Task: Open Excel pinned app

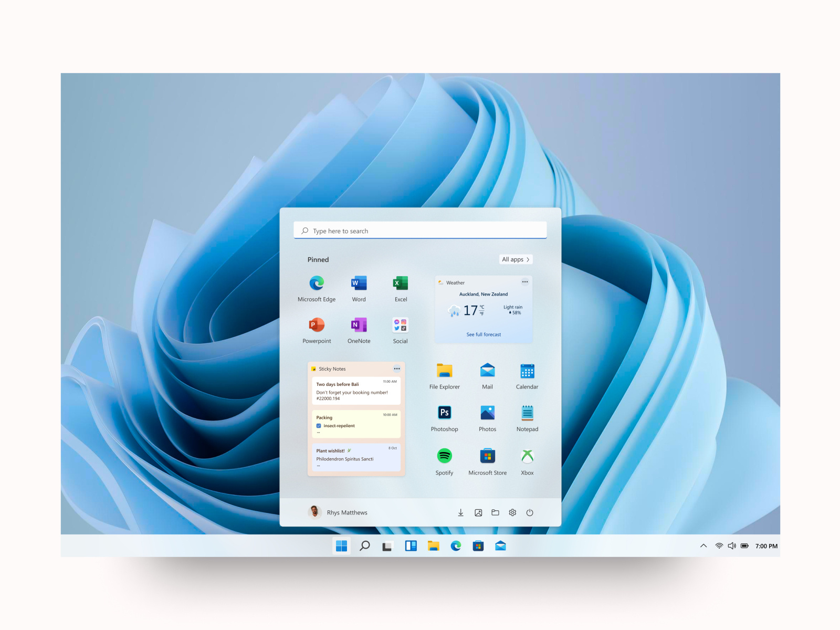Action: click(x=401, y=288)
